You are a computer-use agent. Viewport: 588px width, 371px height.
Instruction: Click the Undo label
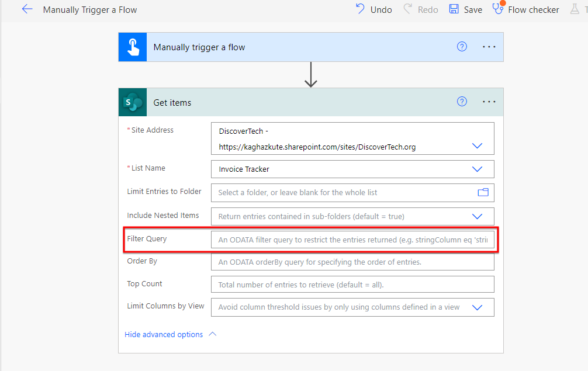click(x=381, y=10)
